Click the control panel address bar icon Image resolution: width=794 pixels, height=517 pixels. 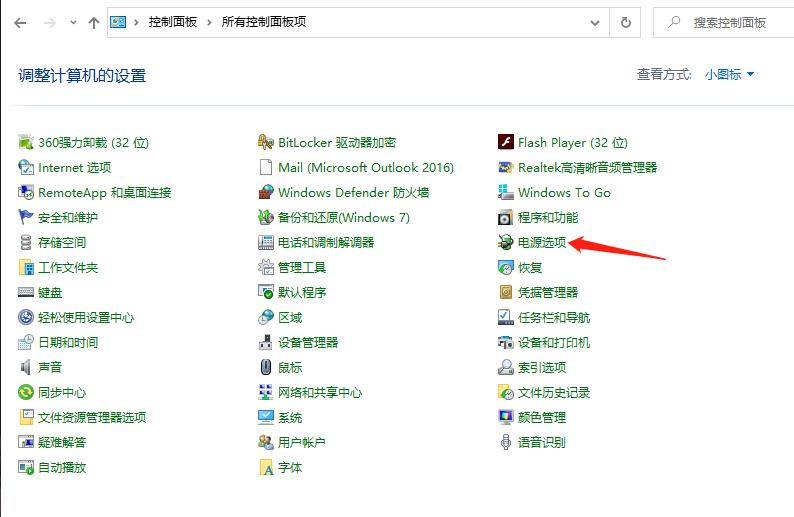[x=118, y=22]
